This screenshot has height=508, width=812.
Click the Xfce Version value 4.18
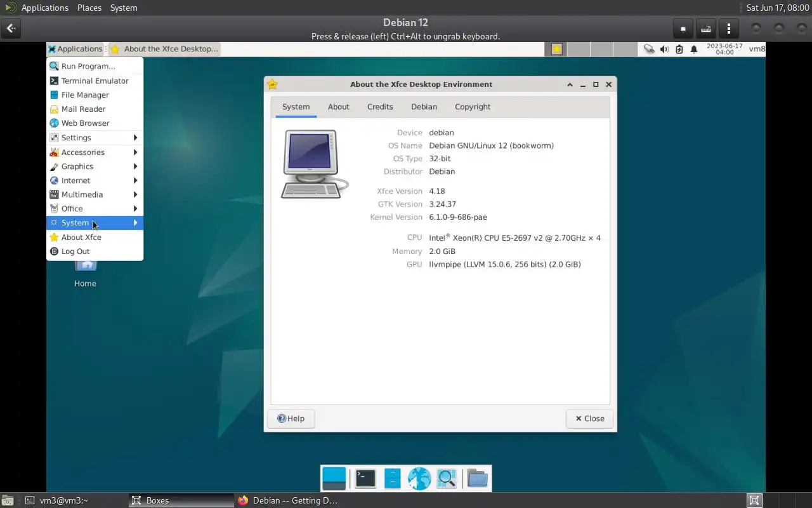point(437,191)
